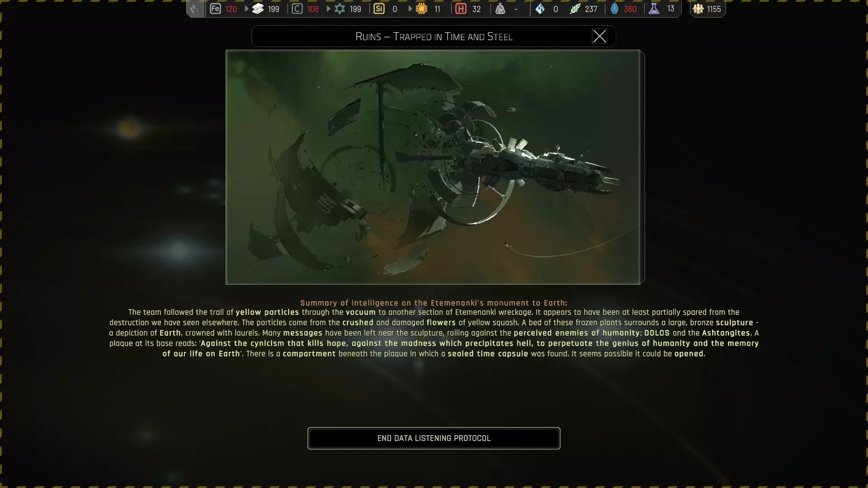Click the hydrogen (H) resource icon
Viewport: 868px width, 488px height.
pyautogui.click(x=461, y=9)
